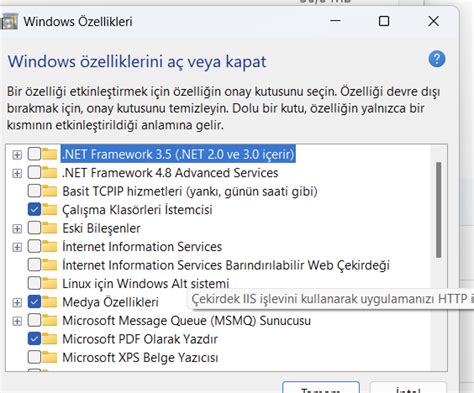This screenshot has width=474, height=393.
Task: Click folder icon beside .NET Framework 4.8
Action: [x=50, y=173]
